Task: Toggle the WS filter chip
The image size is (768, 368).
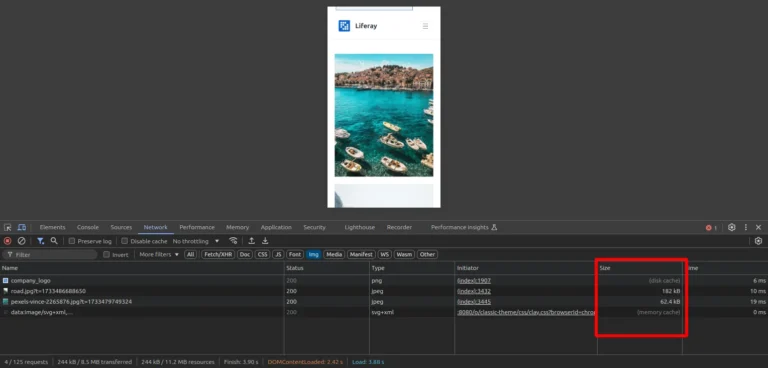Action: (384, 254)
